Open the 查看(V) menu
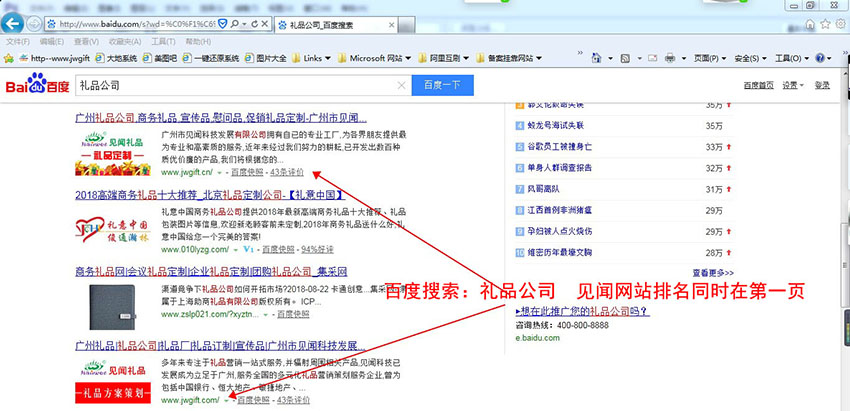 coord(86,42)
